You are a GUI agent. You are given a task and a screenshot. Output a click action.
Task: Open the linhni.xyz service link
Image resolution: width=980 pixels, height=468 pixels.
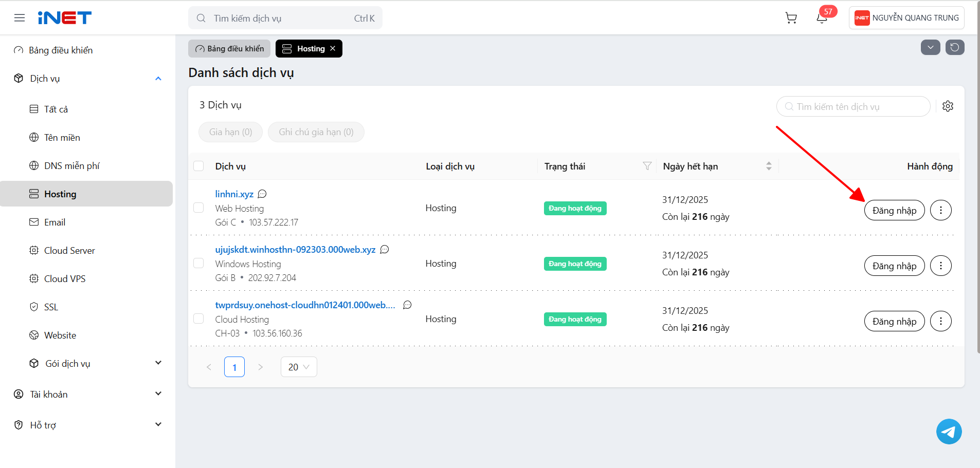click(234, 194)
